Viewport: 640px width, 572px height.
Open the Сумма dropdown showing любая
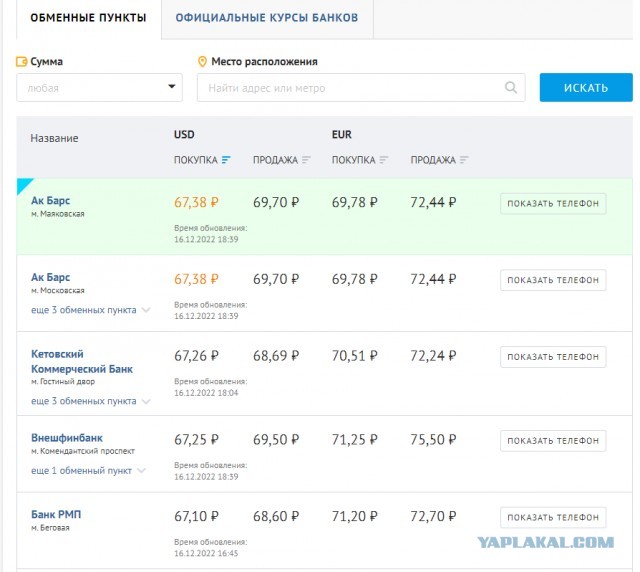pos(99,87)
